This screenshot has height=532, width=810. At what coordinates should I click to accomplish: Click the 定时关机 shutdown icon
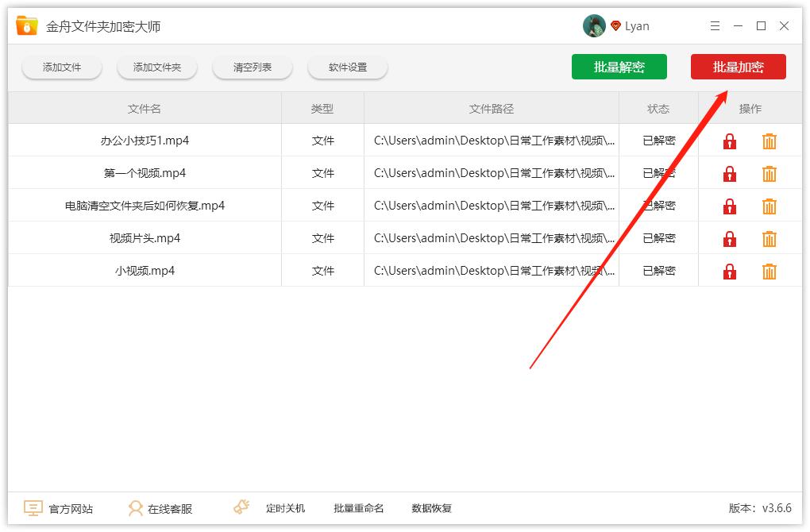tap(241, 506)
